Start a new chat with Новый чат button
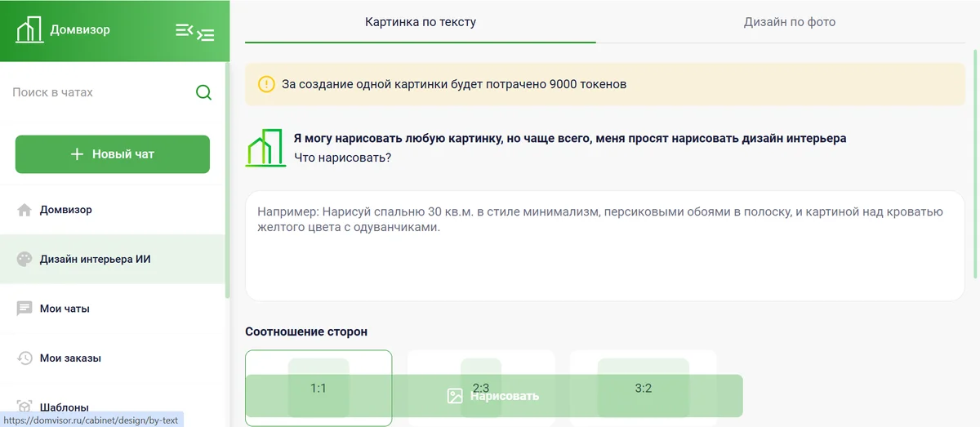The image size is (980, 427). [x=113, y=154]
